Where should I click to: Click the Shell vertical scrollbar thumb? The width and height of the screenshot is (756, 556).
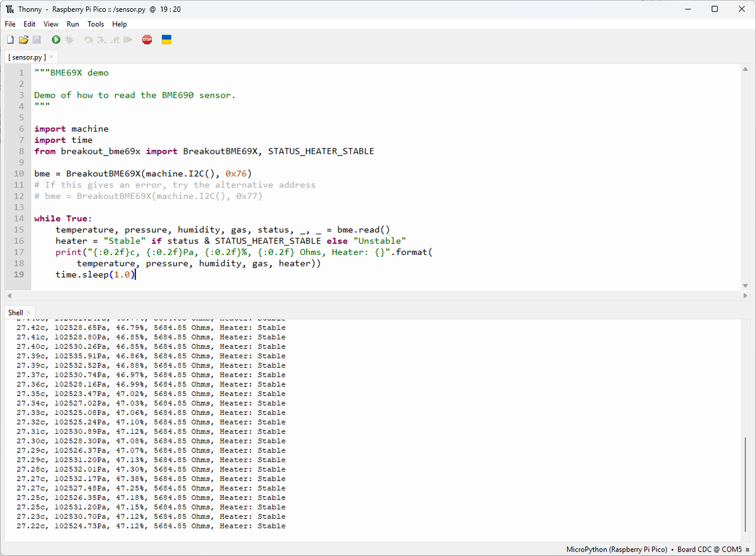coord(746,485)
